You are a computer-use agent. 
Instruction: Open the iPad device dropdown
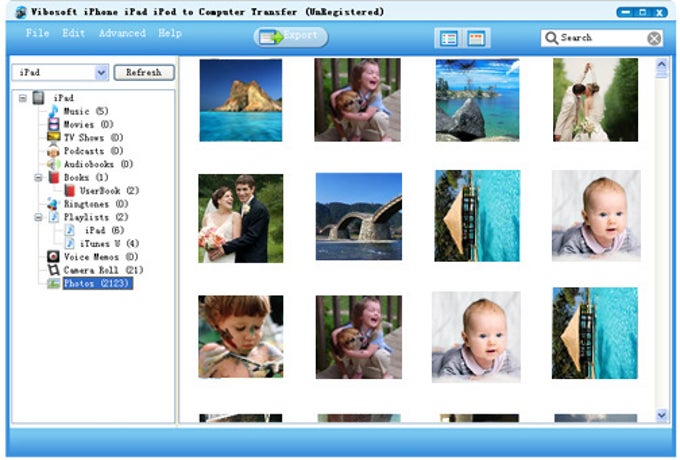tap(101, 72)
